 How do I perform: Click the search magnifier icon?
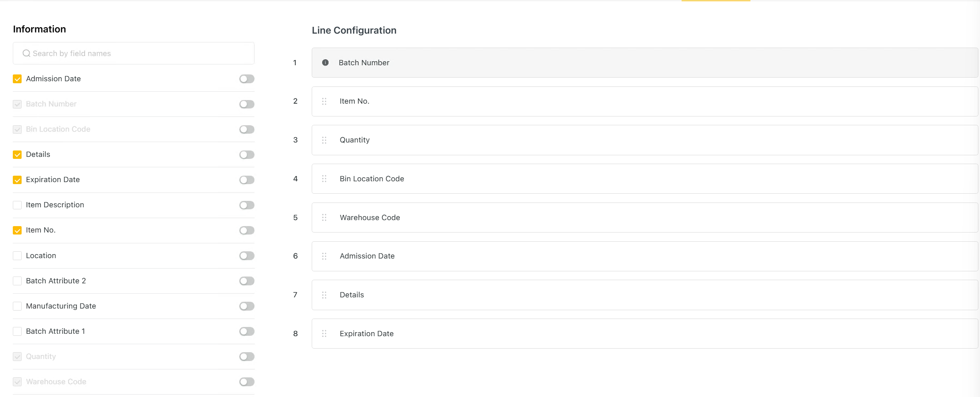pyautogui.click(x=26, y=53)
